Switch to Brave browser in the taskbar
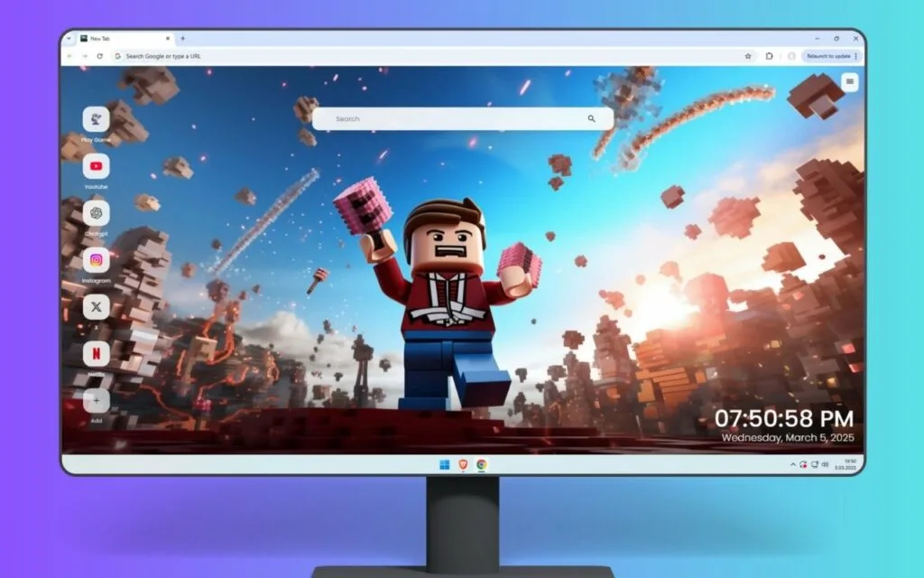Image resolution: width=924 pixels, height=578 pixels. pos(463,465)
